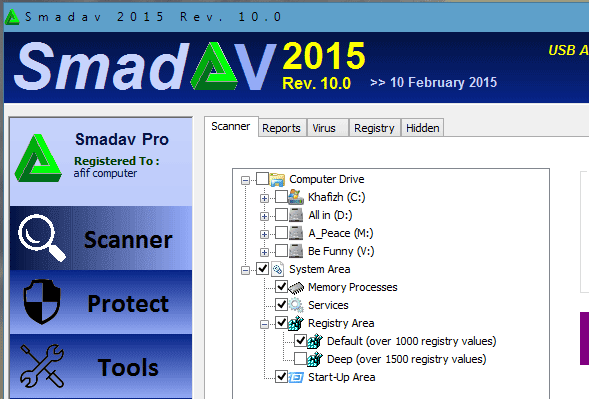Image resolution: width=589 pixels, height=399 pixels.
Task: Uncheck the Memory Processes checkbox
Action: 281,286
